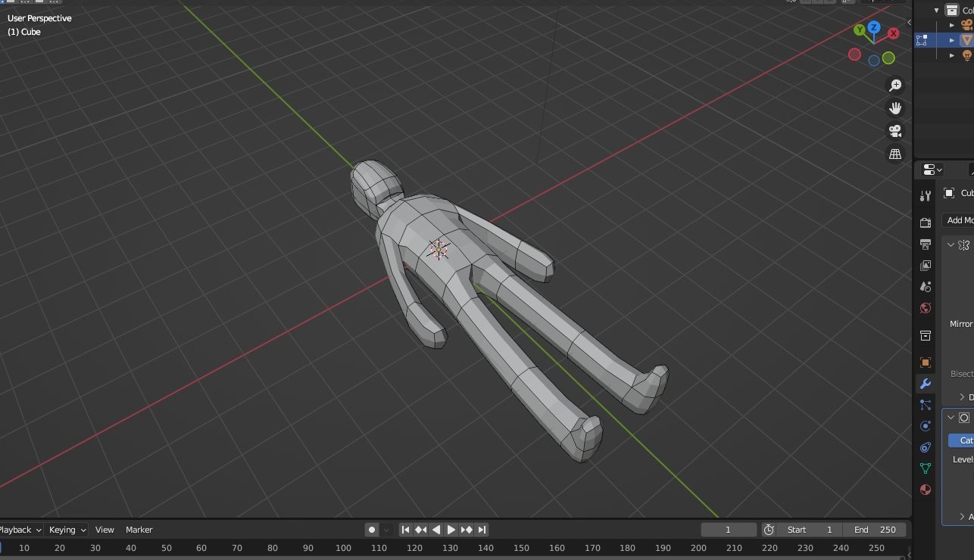This screenshot has width=974, height=560.
Task: Toggle use preview range clock icon
Action: 768,530
